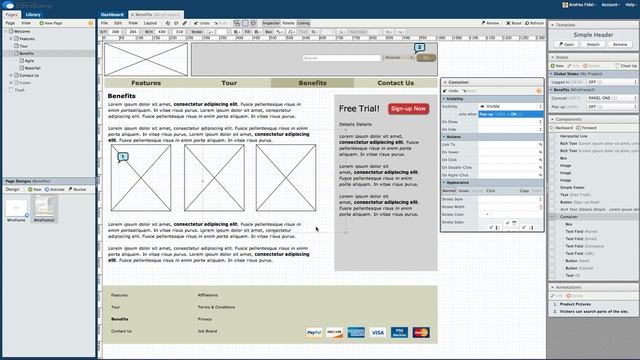This screenshot has width=640, height=360.
Task: Click the Contact Us nav item on canvas
Action: 396,83
